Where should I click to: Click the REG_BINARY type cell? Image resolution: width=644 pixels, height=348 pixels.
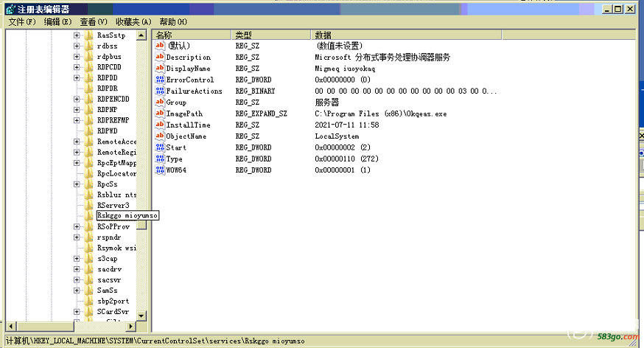point(255,91)
